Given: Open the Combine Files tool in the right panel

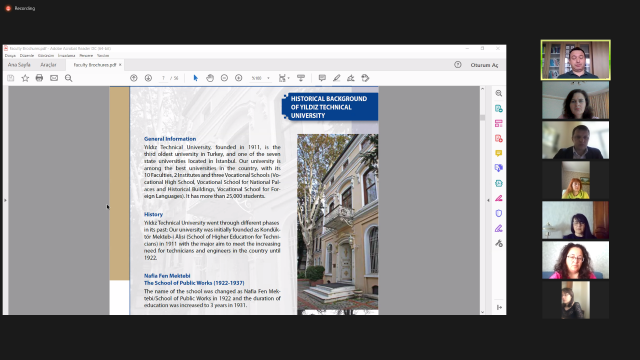Looking at the screenshot, I should (x=498, y=168).
